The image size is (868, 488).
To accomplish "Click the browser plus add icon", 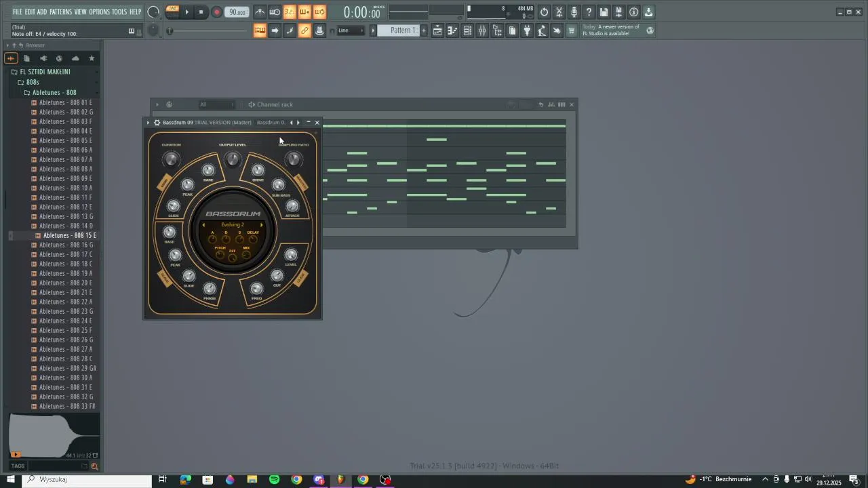I will pyautogui.click(x=10, y=58).
